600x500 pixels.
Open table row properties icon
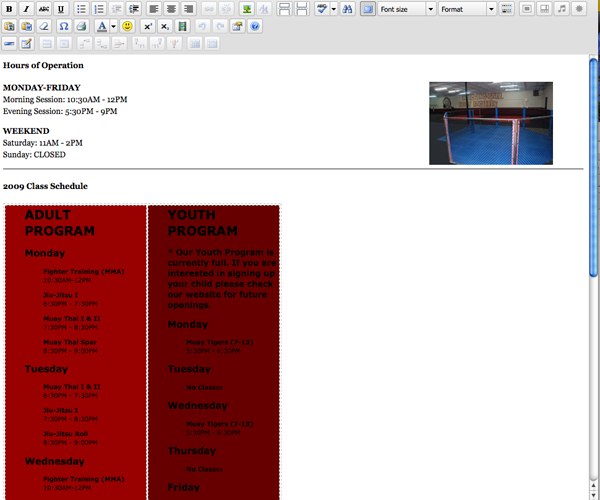(x=47, y=44)
